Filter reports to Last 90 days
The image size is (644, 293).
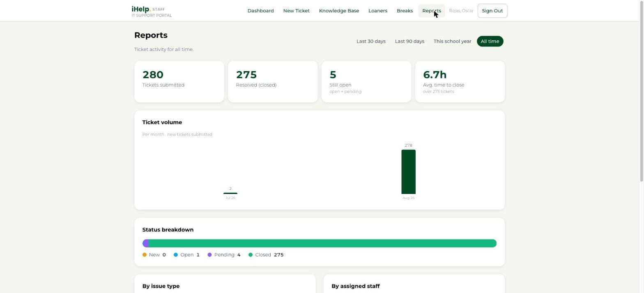409,42
